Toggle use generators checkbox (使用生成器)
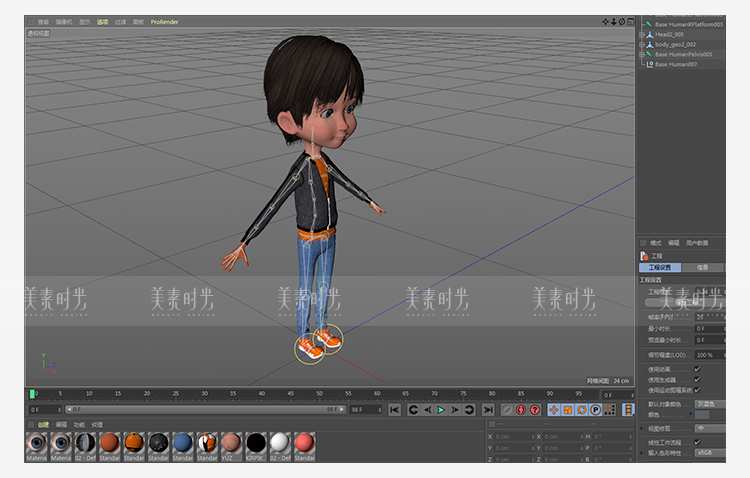 click(x=697, y=379)
